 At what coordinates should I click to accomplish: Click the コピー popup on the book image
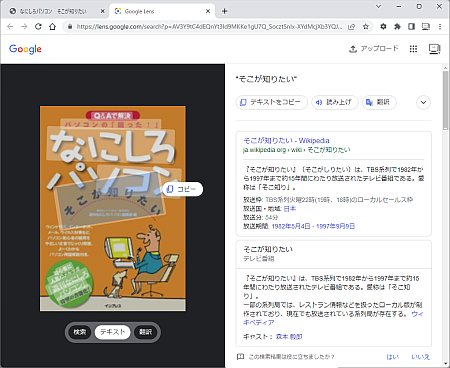(183, 189)
